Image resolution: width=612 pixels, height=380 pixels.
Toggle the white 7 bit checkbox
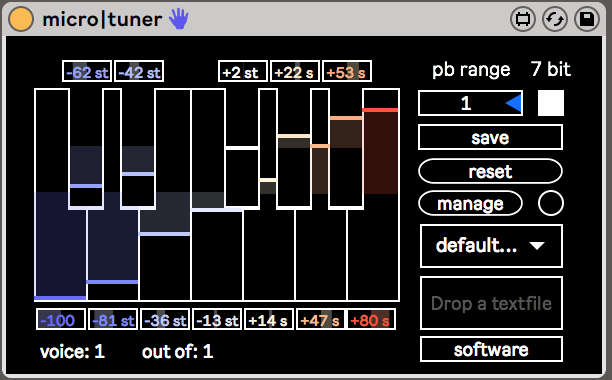tap(551, 103)
